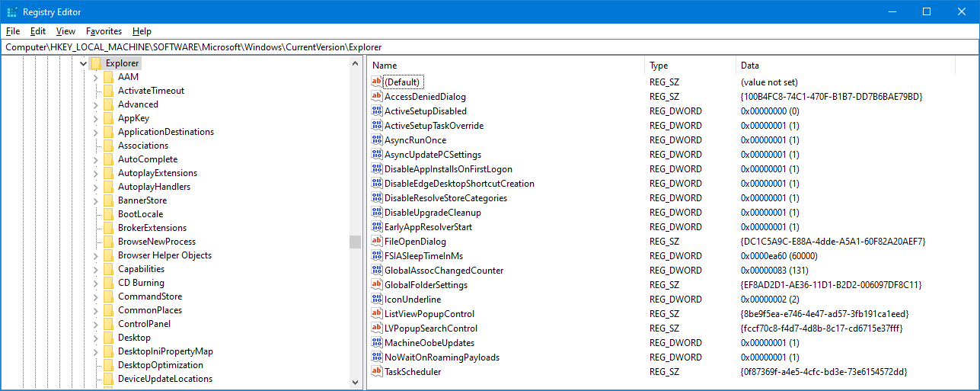Click the Registry Editor title bar icon
Viewport: 980px width, 391px height.
11,11
